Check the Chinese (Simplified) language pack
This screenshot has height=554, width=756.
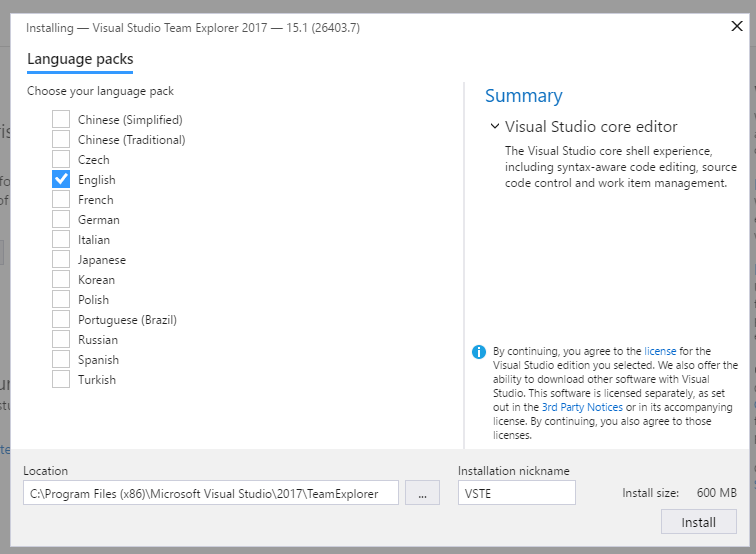tap(61, 119)
